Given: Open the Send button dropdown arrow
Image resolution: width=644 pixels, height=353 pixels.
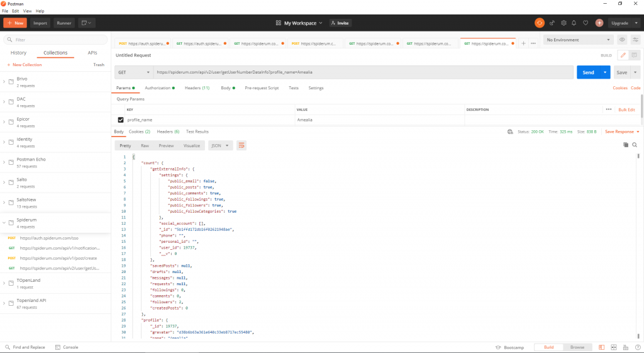Looking at the screenshot, I should 605,72.
